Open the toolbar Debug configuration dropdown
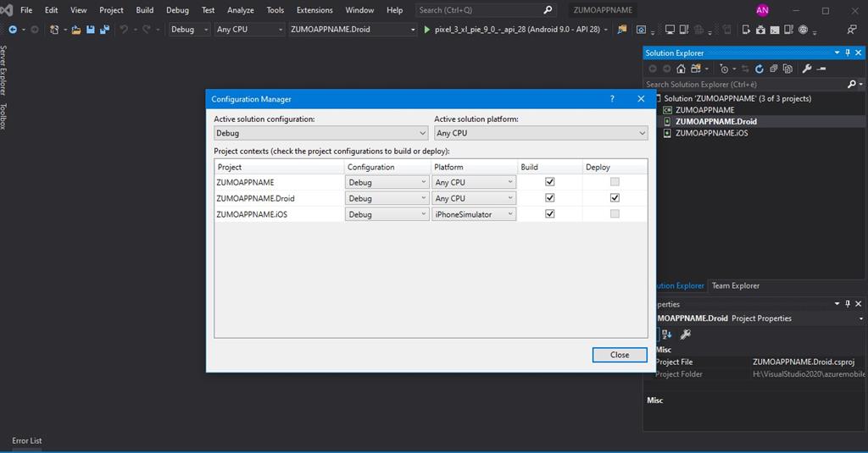The height and width of the screenshot is (453, 868). pyautogui.click(x=189, y=30)
